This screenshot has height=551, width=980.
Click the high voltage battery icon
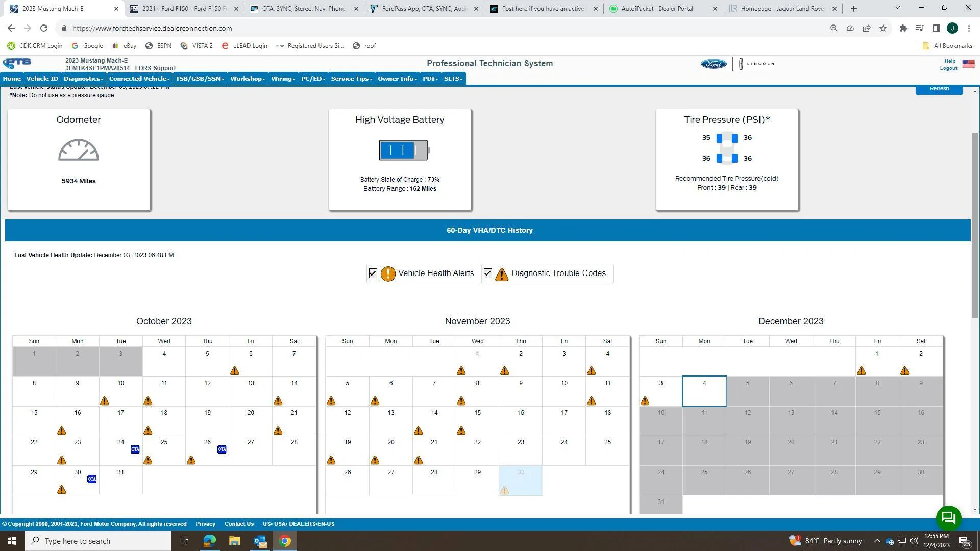pyautogui.click(x=404, y=150)
